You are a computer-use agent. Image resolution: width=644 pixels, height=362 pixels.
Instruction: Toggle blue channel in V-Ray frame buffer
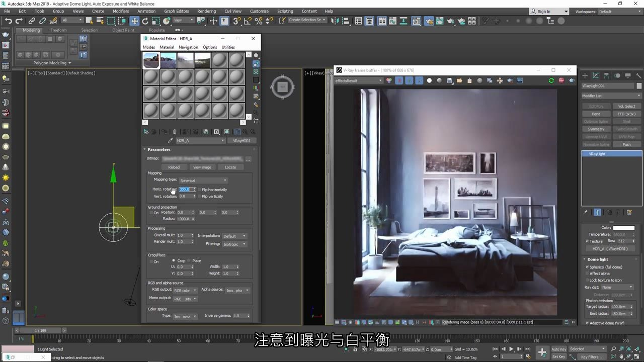419,80
